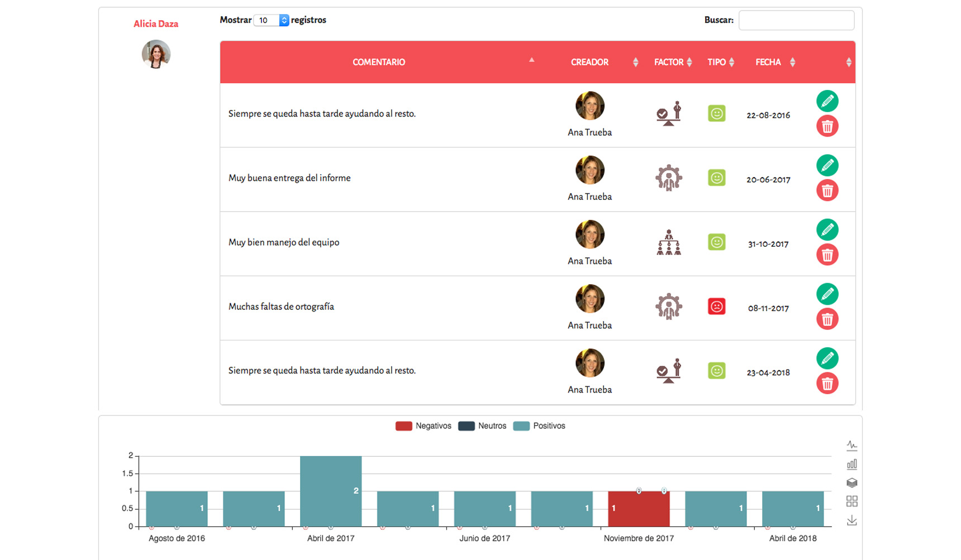
Task: Edit the comment dated 22-08-2016
Action: point(827,101)
